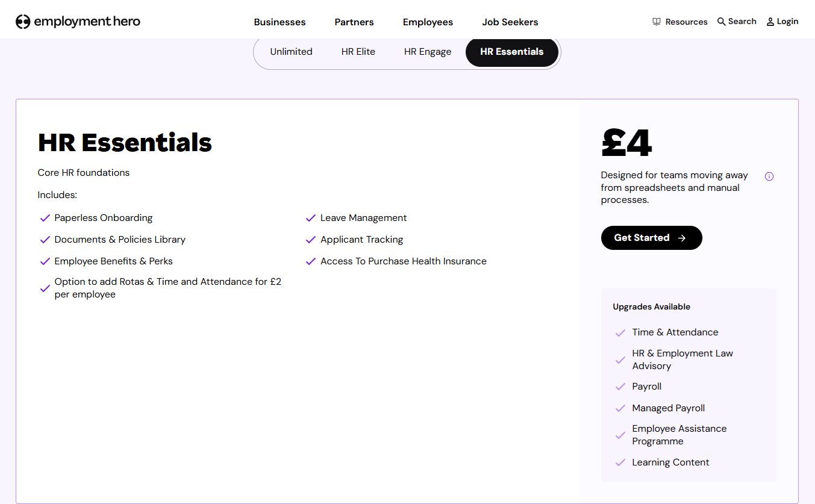815x504 pixels.
Task: Click the Employment Hero logo
Action: coord(78,21)
